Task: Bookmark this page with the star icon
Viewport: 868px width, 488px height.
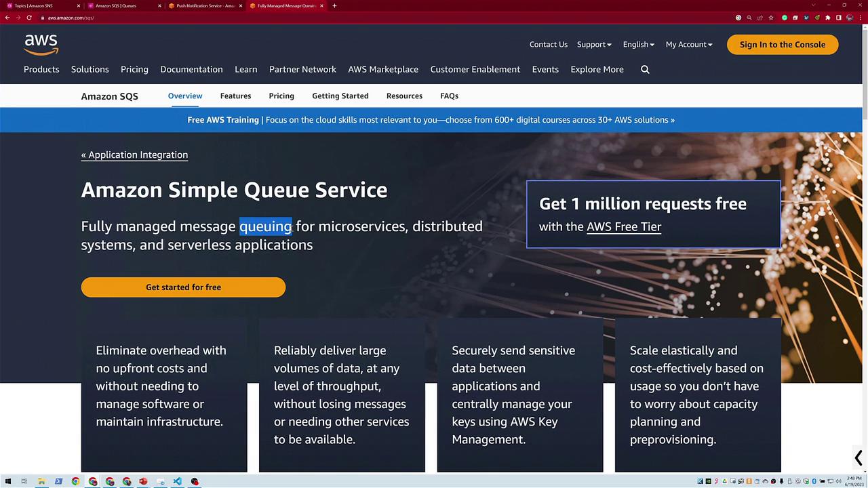Action: tap(771, 18)
